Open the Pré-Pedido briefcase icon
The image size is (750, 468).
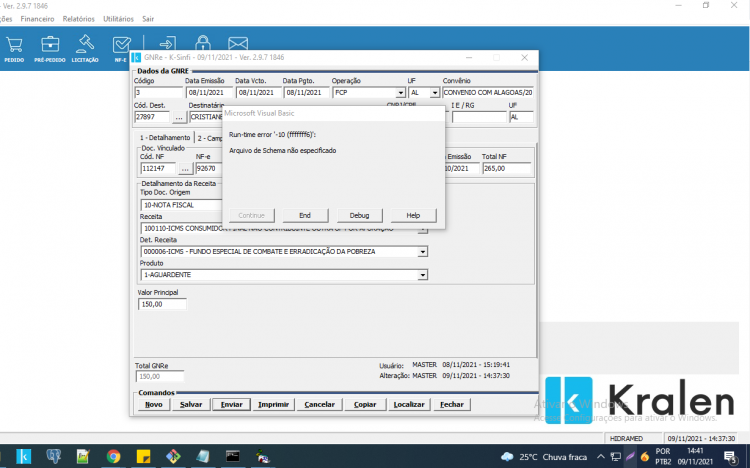pyautogui.click(x=50, y=49)
